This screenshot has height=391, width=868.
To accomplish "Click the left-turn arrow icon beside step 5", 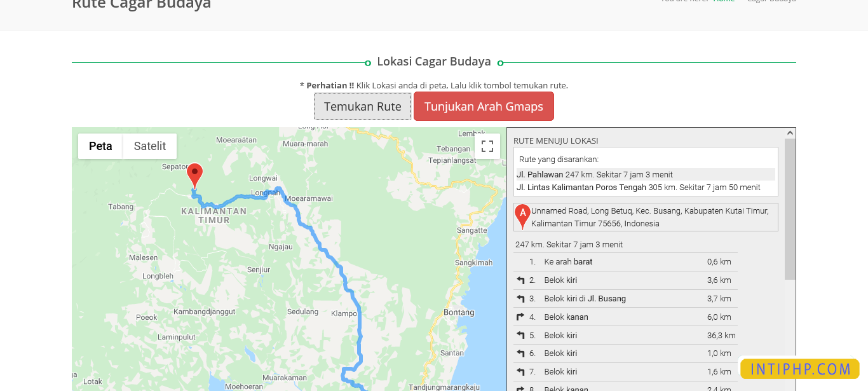I will (521, 335).
